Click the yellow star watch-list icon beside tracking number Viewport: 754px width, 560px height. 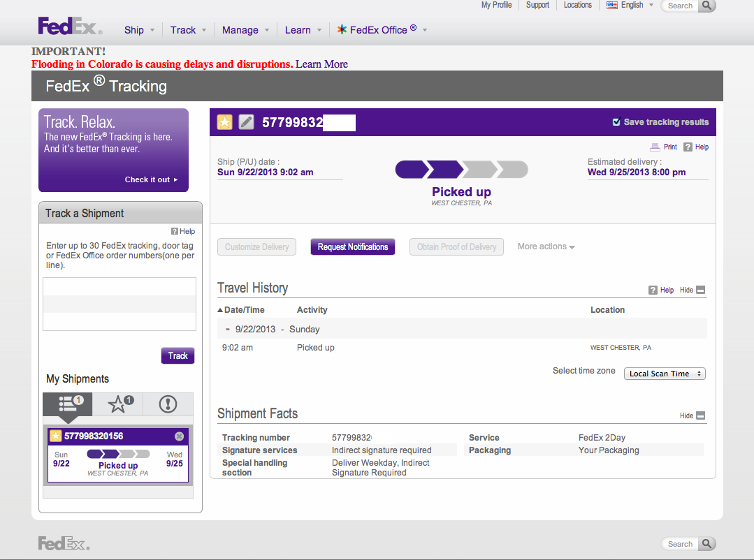(x=224, y=122)
